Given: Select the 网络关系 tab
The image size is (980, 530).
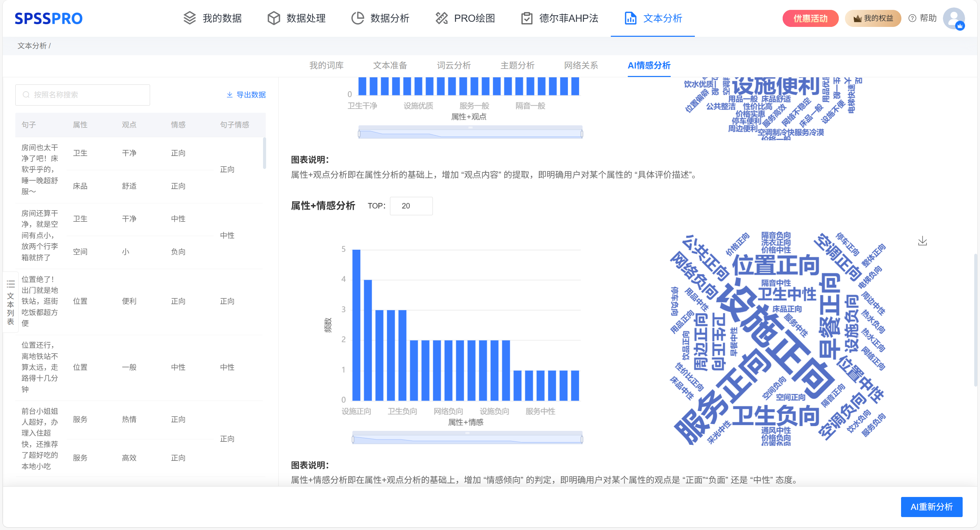Looking at the screenshot, I should [x=581, y=65].
